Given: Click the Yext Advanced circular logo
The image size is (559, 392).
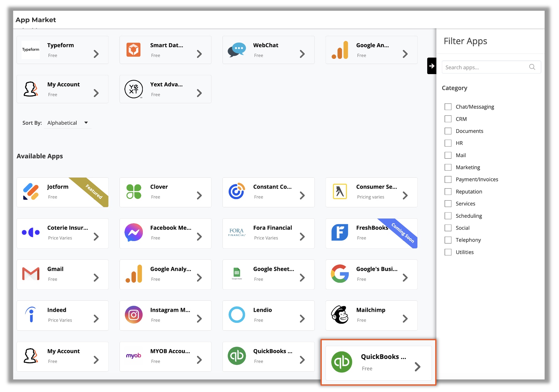Looking at the screenshot, I should pyautogui.click(x=134, y=89).
